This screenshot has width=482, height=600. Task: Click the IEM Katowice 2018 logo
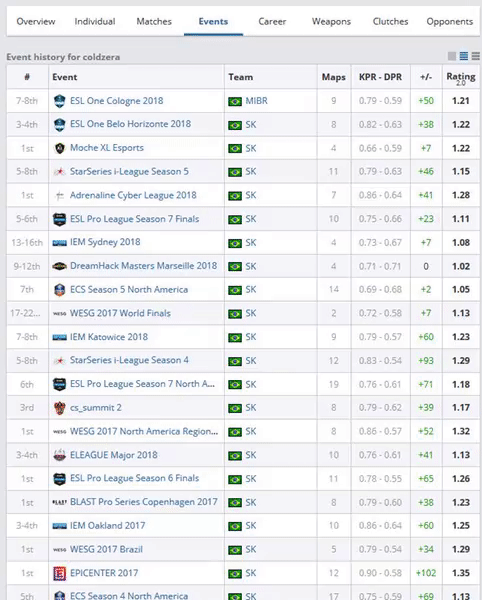pyautogui.click(x=59, y=338)
